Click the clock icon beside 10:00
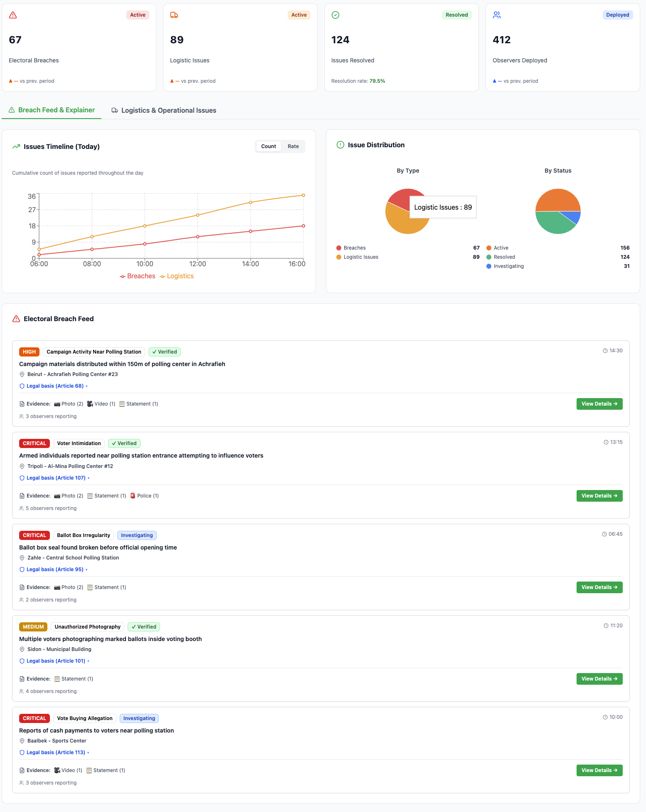 point(605,717)
